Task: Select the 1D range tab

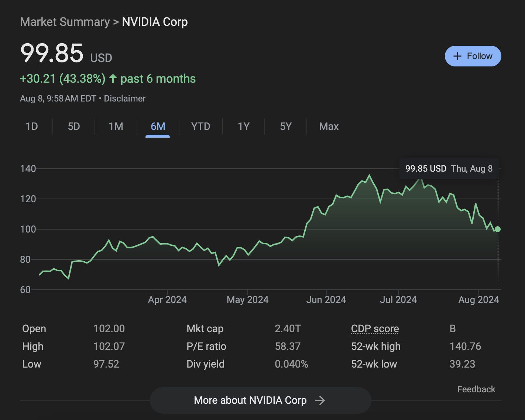Action: [32, 127]
